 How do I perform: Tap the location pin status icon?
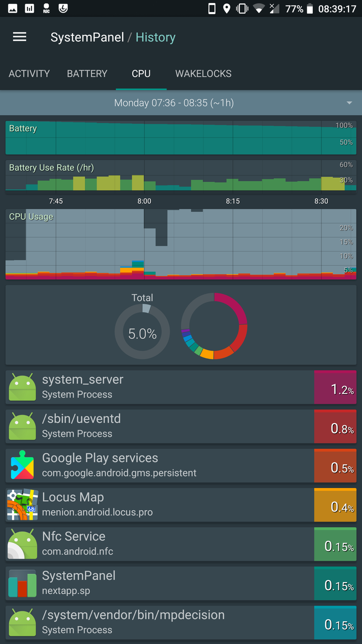tap(227, 9)
